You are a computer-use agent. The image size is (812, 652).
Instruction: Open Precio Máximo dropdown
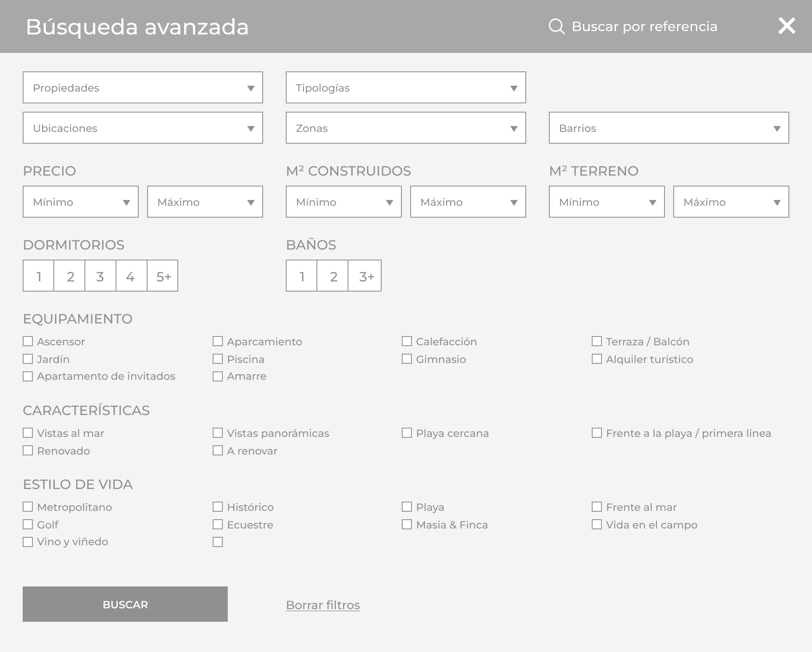point(205,202)
